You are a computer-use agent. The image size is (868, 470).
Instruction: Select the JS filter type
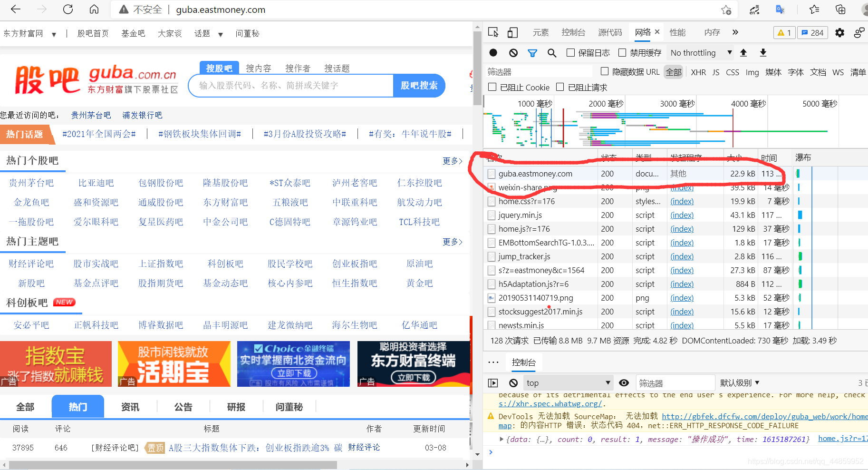click(x=716, y=72)
